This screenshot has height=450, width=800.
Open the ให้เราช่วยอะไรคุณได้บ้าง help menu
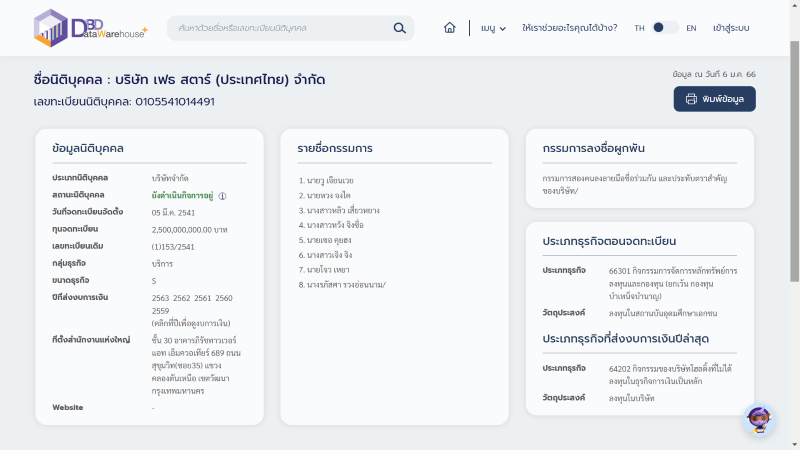pos(569,28)
